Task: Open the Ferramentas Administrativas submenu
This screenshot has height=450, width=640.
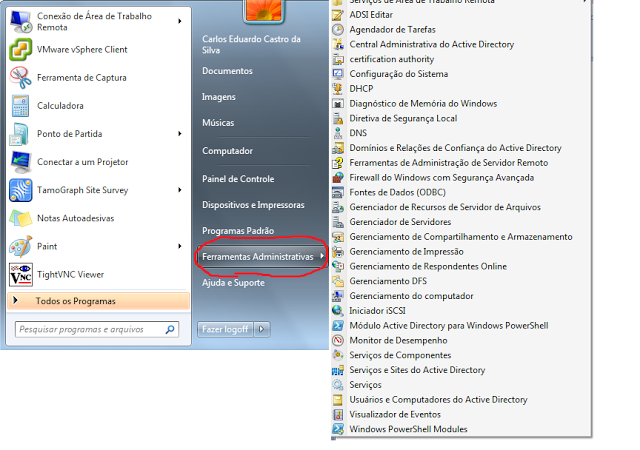Action: pos(262,257)
